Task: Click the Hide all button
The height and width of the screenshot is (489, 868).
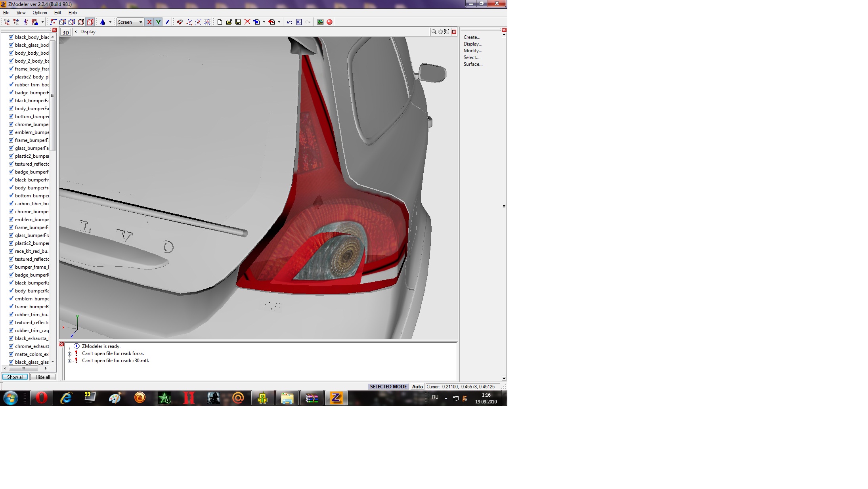Action: pyautogui.click(x=42, y=377)
